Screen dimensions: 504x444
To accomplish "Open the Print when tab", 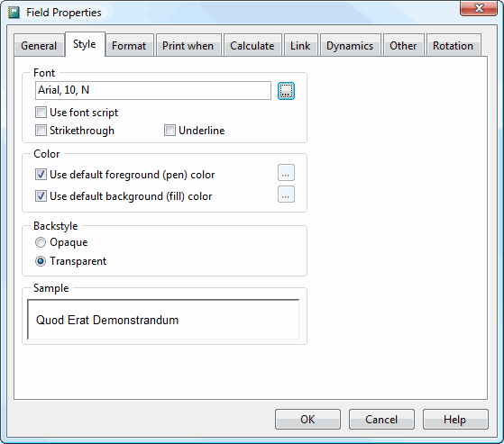I will tap(188, 46).
